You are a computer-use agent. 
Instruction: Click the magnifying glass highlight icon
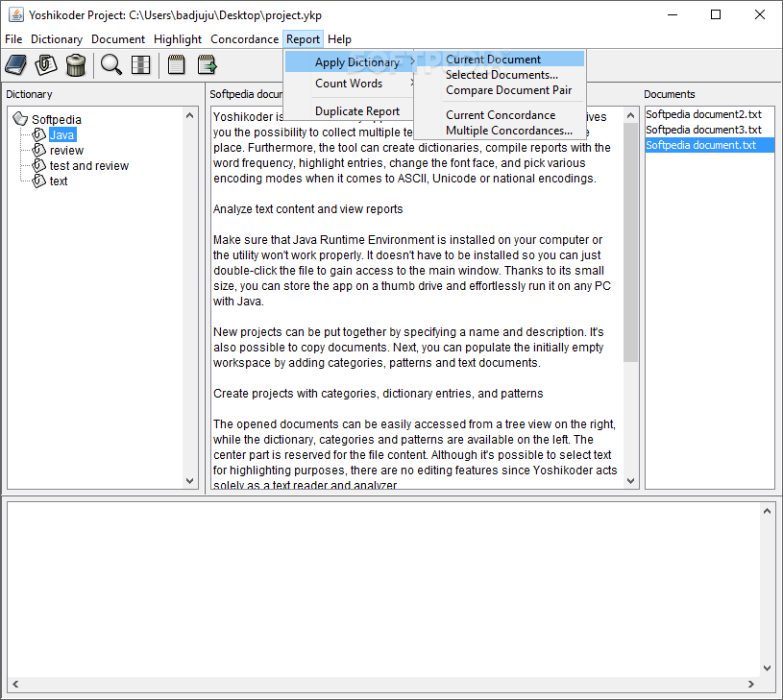pyautogui.click(x=110, y=65)
